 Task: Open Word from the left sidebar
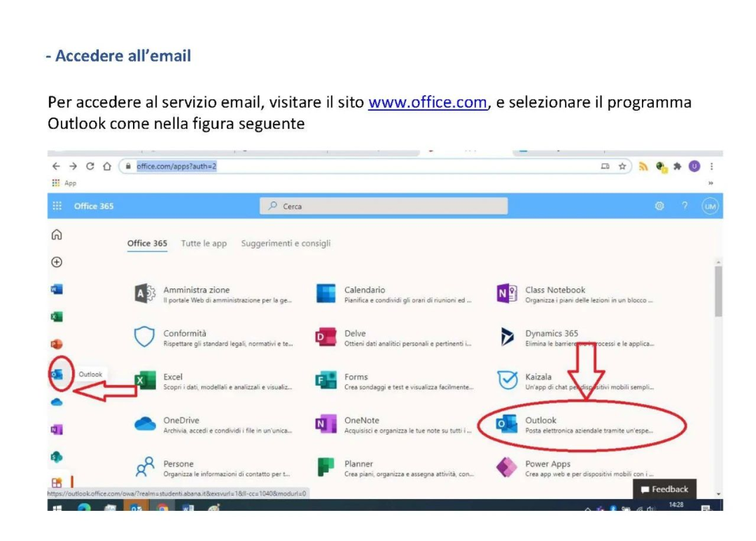pos(57,289)
